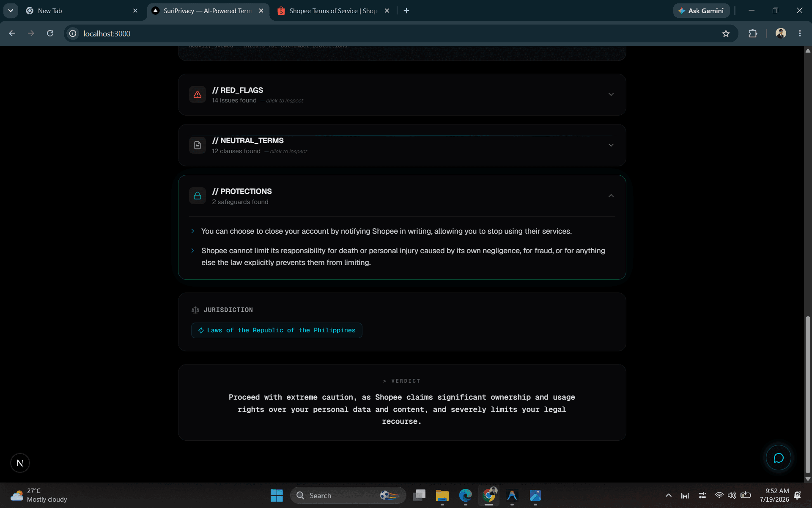Switch to the Shopee Terms of Service tab
The image size is (812, 508).
pos(333,11)
